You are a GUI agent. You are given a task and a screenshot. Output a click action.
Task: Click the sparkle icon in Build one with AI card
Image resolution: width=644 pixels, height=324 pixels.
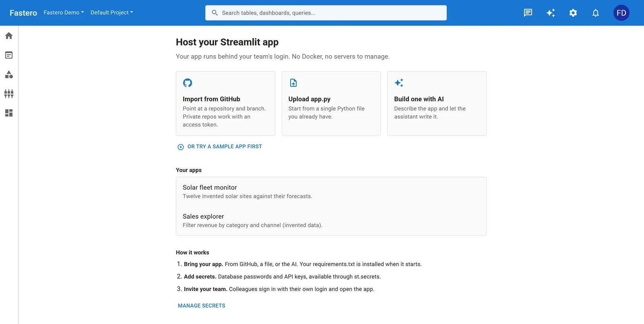(x=399, y=83)
